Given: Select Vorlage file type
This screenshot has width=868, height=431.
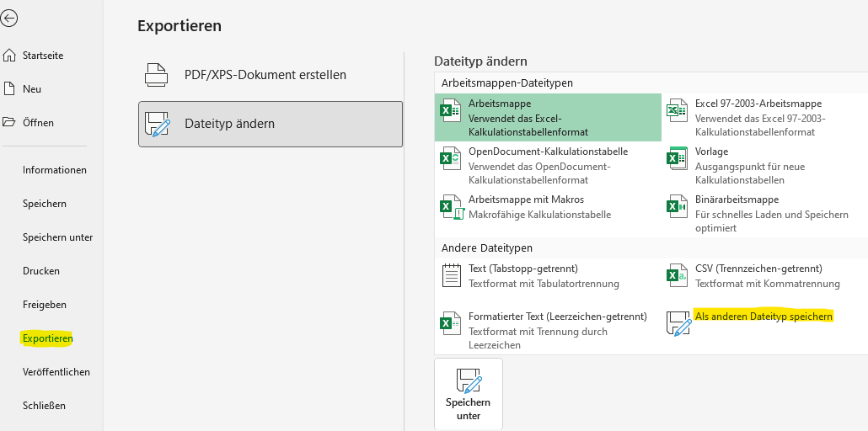Looking at the screenshot, I should tap(711, 151).
